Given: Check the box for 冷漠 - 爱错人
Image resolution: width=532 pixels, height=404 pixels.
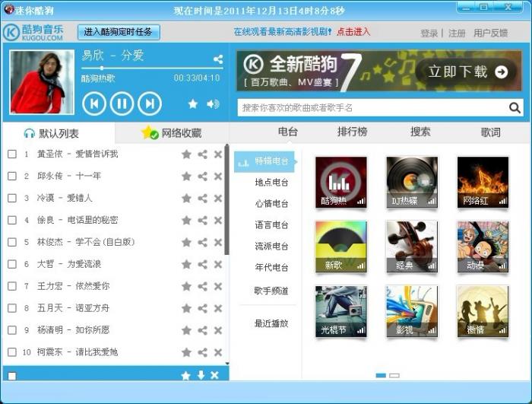Looking at the screenshot, I should click(x=12, y=198).
